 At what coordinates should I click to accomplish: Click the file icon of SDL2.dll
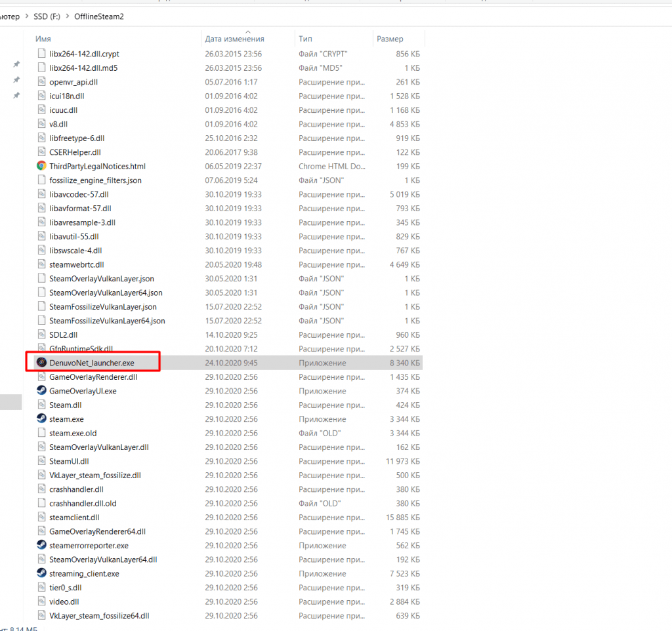tap(41, 335)
